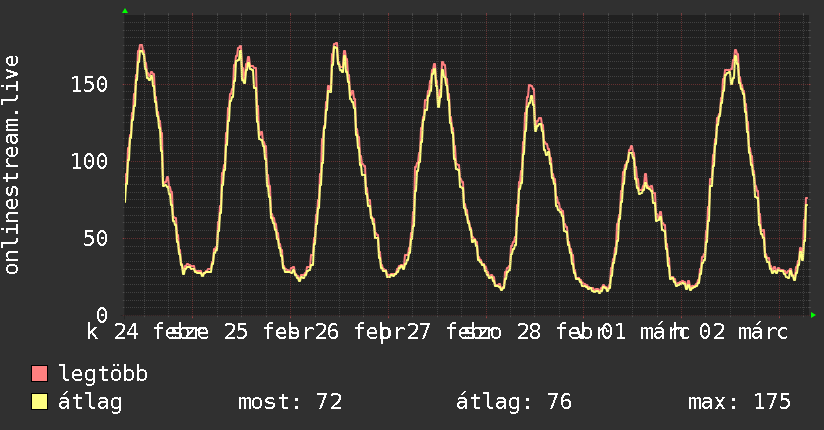The height and width of the screenshot is (430, 824).
Task: Click the '25 febr' x-axis date label
Action: (x=269, y=332)
